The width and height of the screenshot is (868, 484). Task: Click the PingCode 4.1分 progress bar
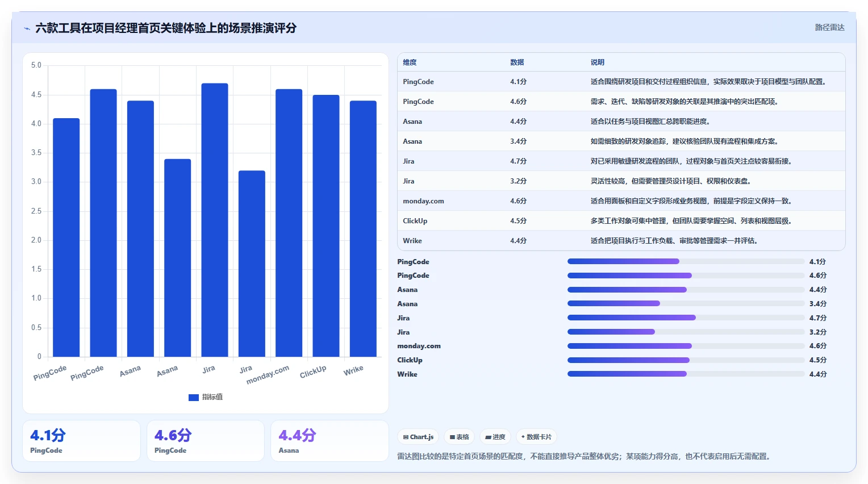coord(686,261)
